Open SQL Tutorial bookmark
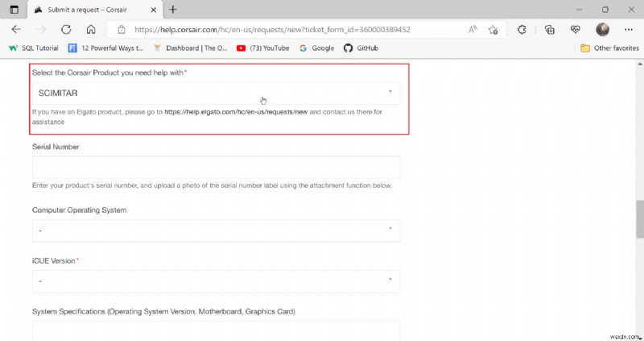 34,48
